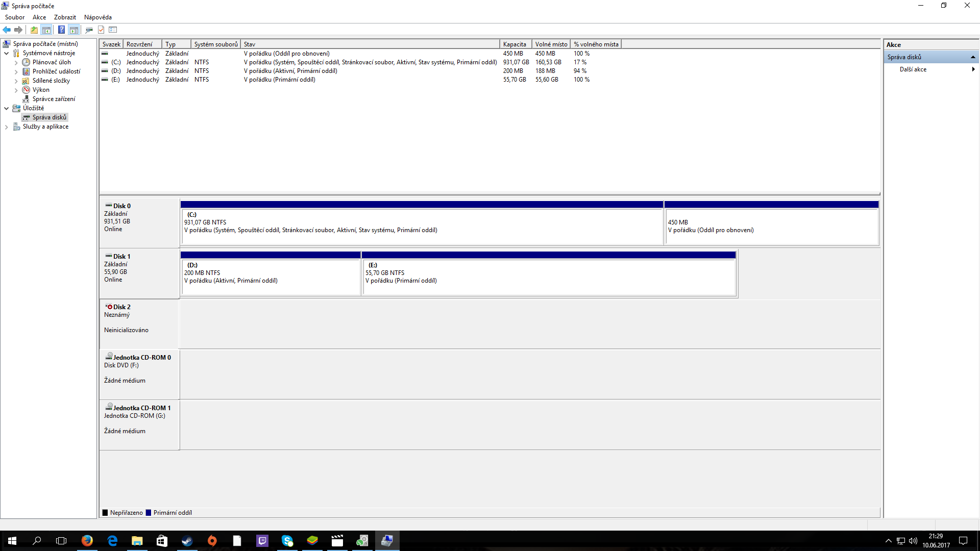This screenshot has width=980, height=551.
Task: Click the properties checkmark page icon
Action: point(101,30)
